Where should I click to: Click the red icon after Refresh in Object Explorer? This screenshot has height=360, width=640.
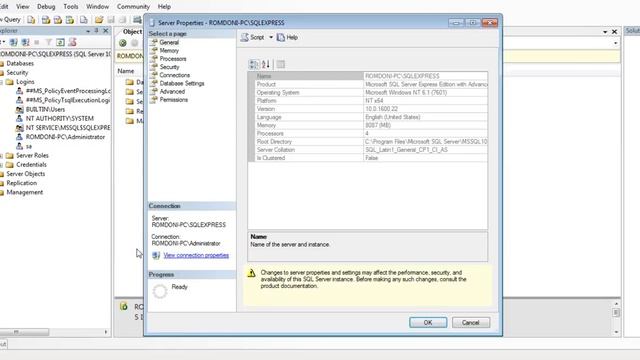tap(73, 42)
